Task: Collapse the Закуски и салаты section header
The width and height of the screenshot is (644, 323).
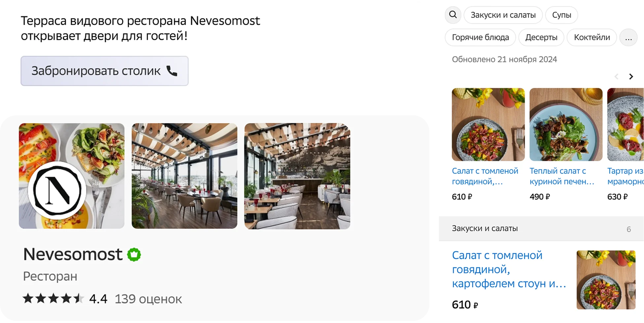Action: click(541, 229)
